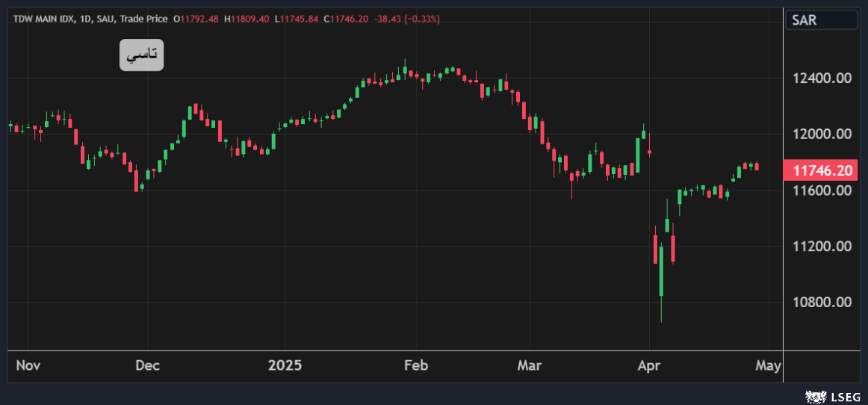Select the Mar label on time axis

(530, 365)
